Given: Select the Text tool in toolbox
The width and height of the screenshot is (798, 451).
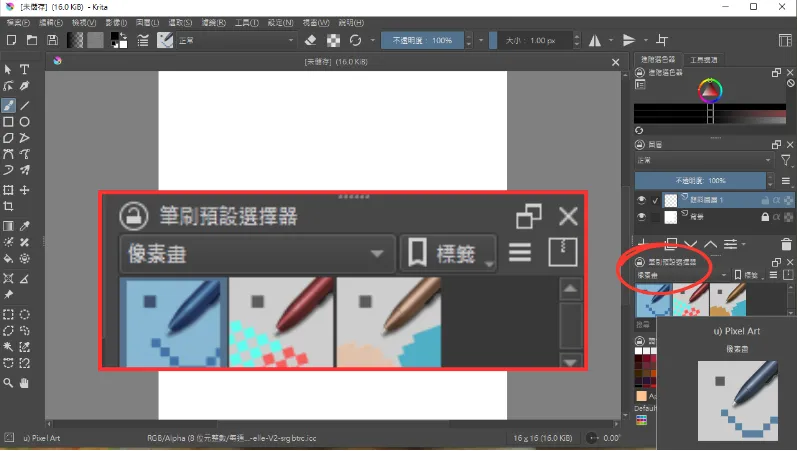Looking at the screenshot, I should 25,69.
